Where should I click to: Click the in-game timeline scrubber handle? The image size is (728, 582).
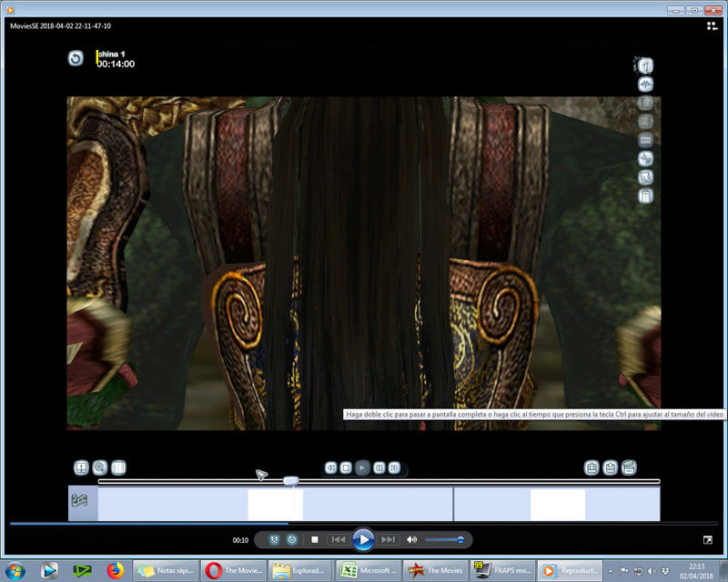coord(291,481)
